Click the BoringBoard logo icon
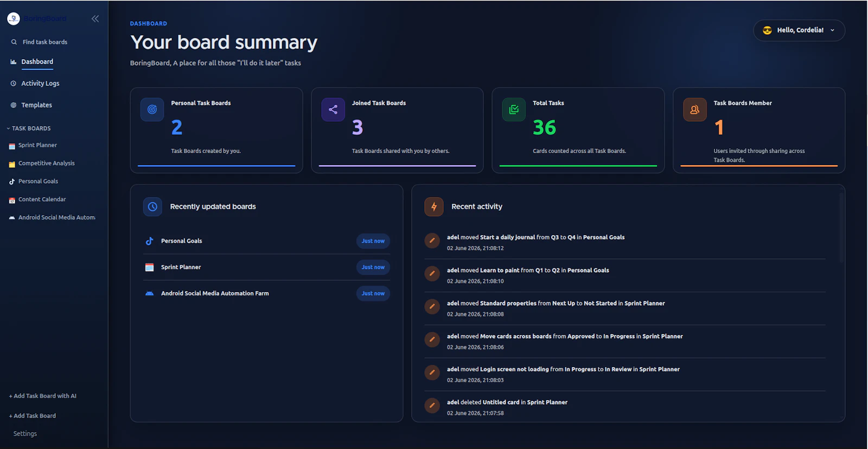 coord(14,19)
